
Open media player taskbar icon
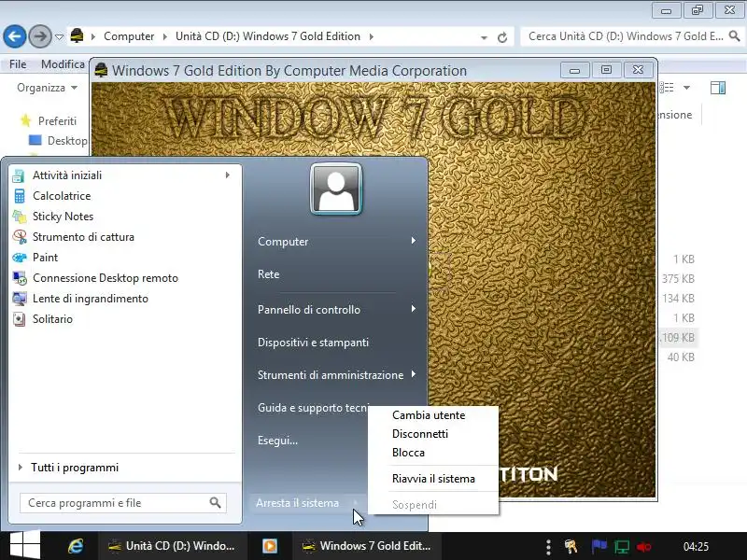coord(270,546)
